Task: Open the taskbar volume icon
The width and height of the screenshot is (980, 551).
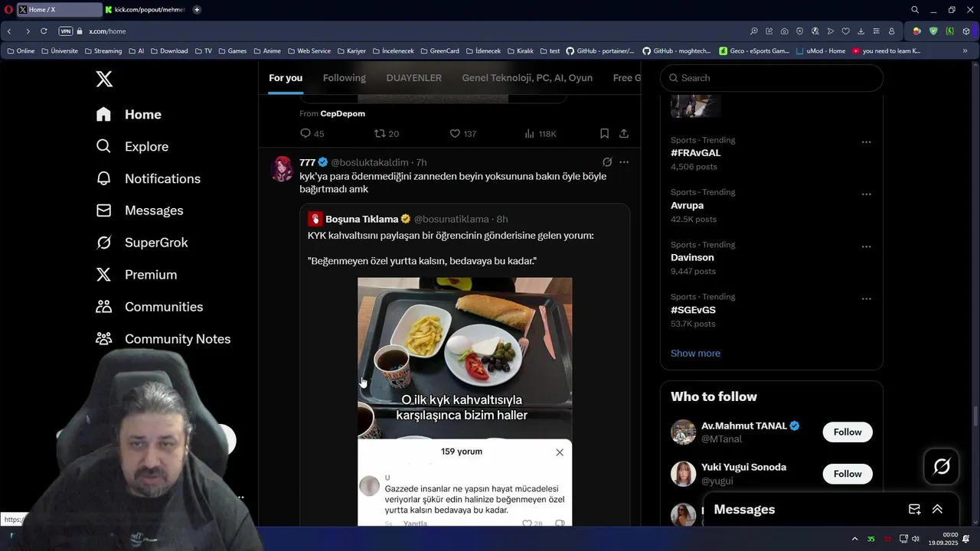Action: tap(916, 539)
